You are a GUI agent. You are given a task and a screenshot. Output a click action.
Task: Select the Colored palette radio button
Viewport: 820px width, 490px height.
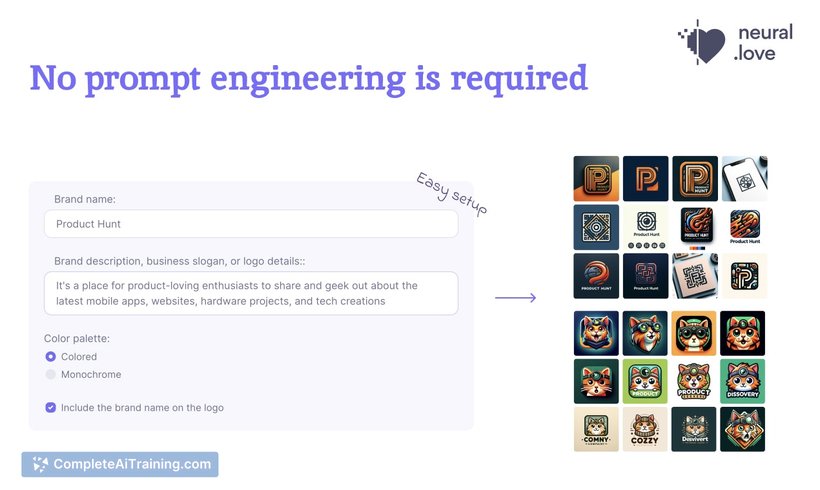coord(51,357)
